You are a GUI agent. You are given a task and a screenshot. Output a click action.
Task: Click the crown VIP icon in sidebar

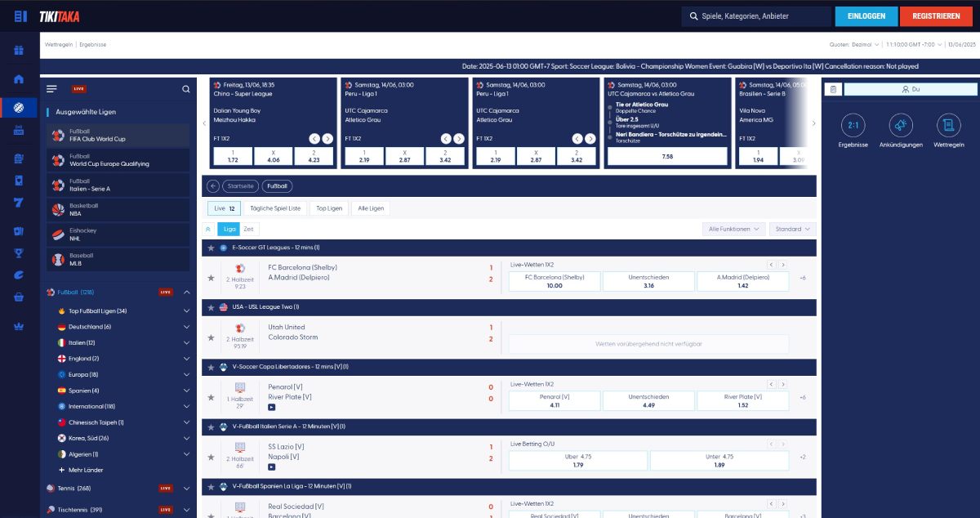tap(19, 325)
